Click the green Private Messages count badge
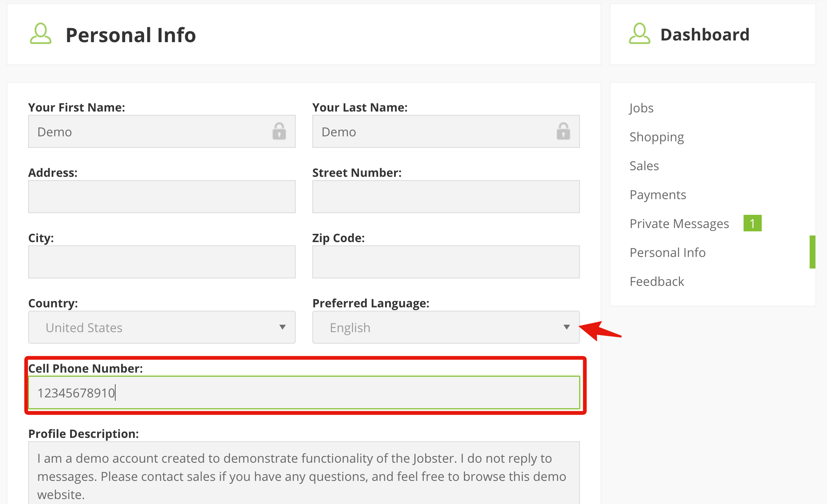Screen dimensions: 827x504 tap(753, 223)
